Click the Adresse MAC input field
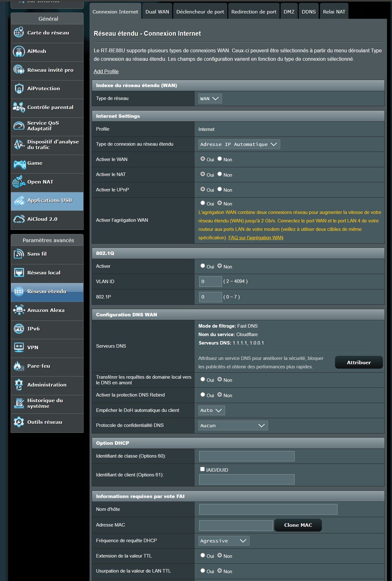The width and height of the screenshot is (392, 581). (x=236, y=525)
